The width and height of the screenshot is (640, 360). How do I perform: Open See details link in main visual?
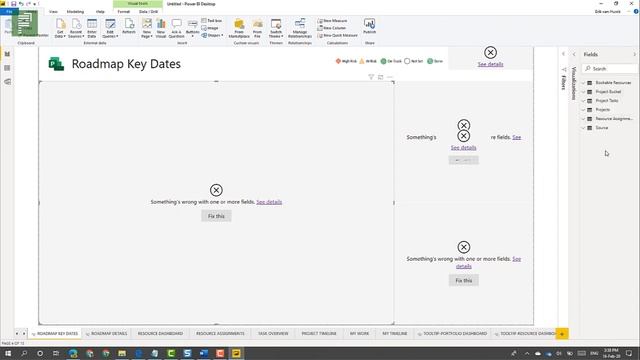pos(269,202)
